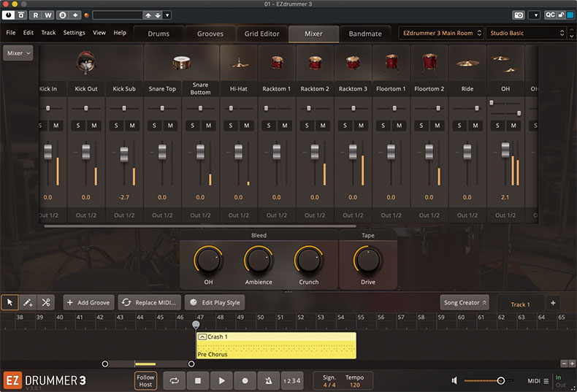Screen dimensions: 577x392
Task: Open the Studio Basic preset selector
Action: point(527,33)
